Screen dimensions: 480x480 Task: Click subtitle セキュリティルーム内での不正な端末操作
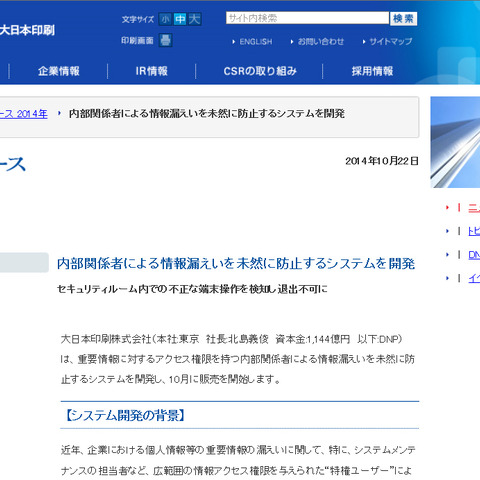[x=192, y=289]
